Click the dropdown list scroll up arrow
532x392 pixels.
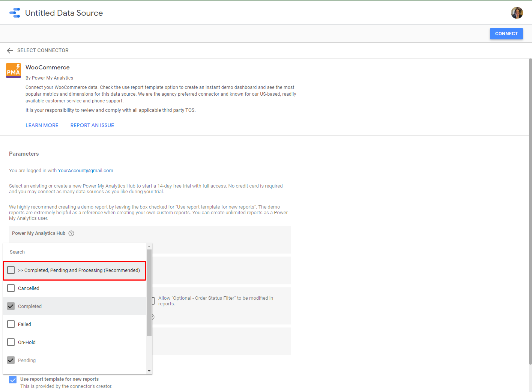tap(149, 246)
